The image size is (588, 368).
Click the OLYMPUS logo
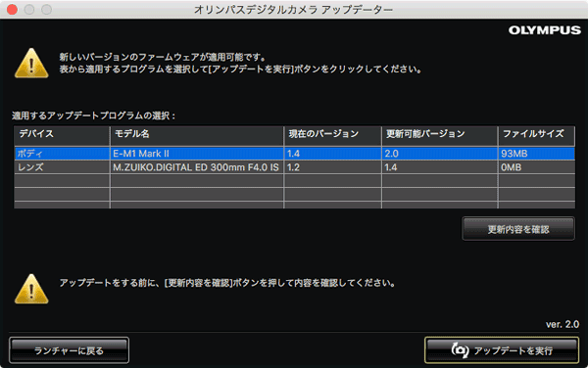click(x=545, y=30)
